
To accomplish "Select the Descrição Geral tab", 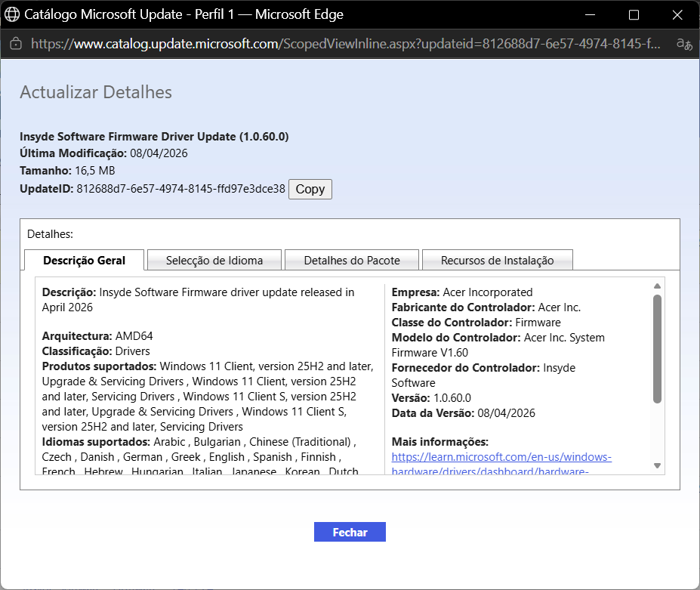I will (x=84, y=261).
